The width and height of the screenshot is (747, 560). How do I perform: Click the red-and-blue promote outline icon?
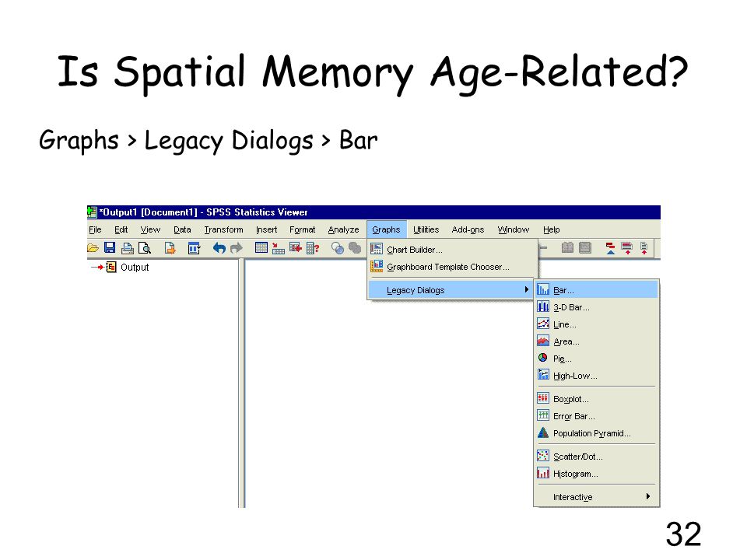click(x=610, y=248)
